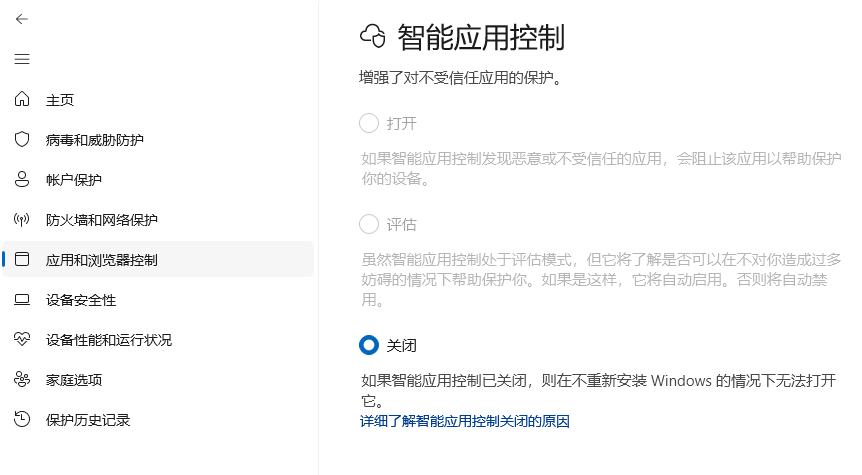Click the clock icon for 保护历史记录
The width and height of the screenshot is (862, 475).
click(x=22, y=420)
